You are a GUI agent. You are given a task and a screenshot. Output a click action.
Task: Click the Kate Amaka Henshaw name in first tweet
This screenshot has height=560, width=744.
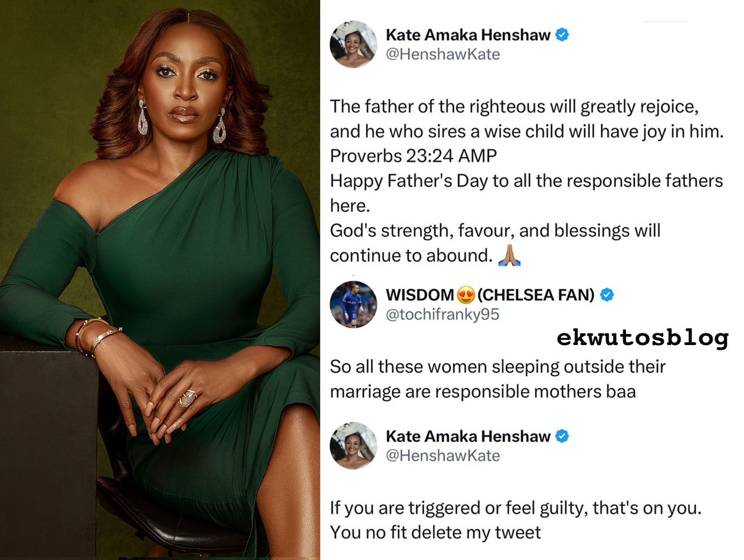pyautogui.click(x=468, y=35)
